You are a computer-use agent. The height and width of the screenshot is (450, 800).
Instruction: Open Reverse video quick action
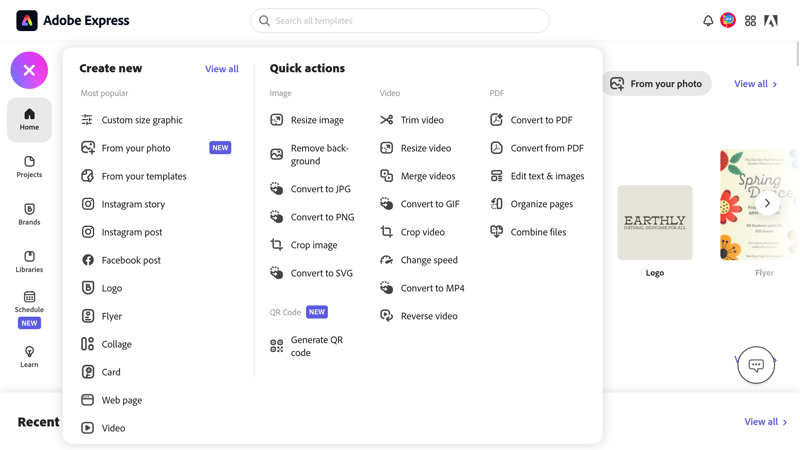418,316
